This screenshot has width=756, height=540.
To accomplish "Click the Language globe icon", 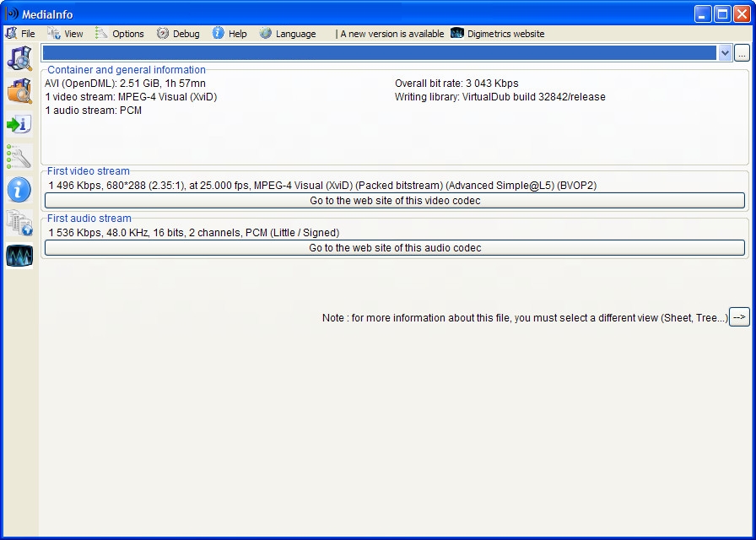I will click(265, 33).
